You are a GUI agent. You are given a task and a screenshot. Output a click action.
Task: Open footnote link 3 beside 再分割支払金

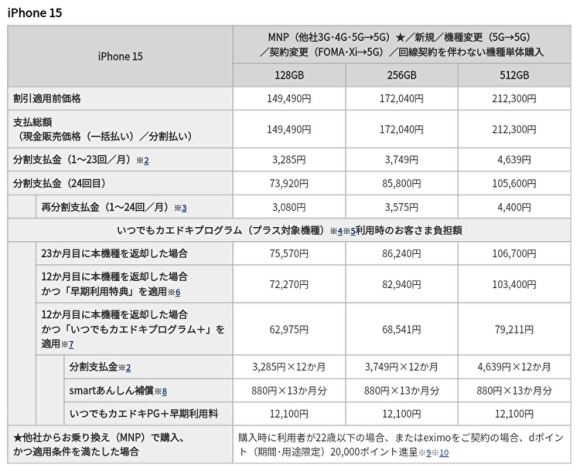click(184, 208)
